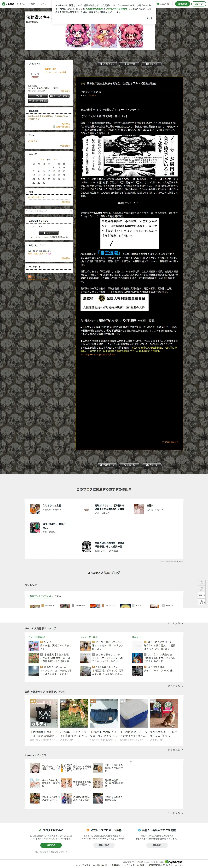Open the greenvxv.jp/kyushoji.pdf link in article
208x868 pixels.
tap(98, 354)
